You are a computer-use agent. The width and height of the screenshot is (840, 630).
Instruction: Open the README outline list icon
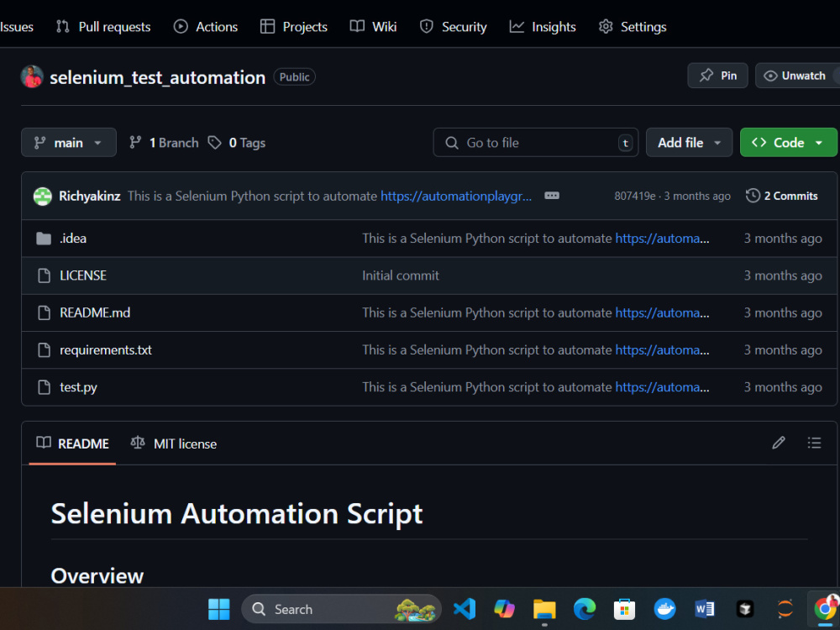(x=814, y=443)
